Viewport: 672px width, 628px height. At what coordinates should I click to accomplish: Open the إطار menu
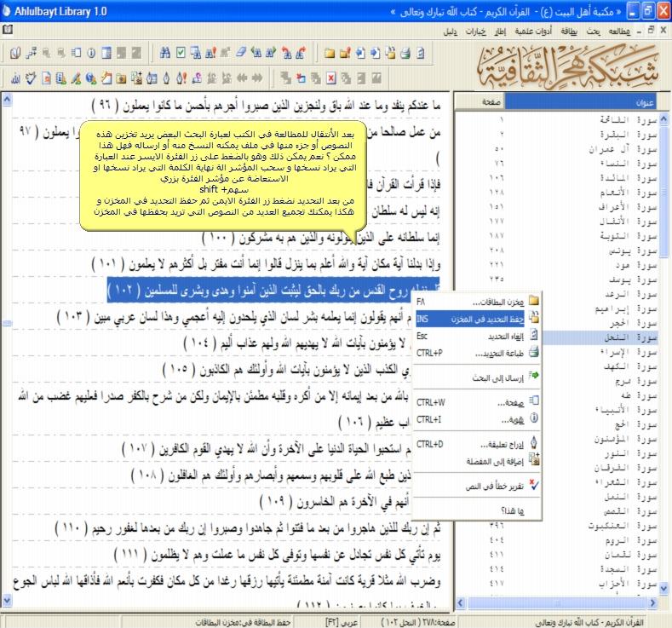point(500,32)
